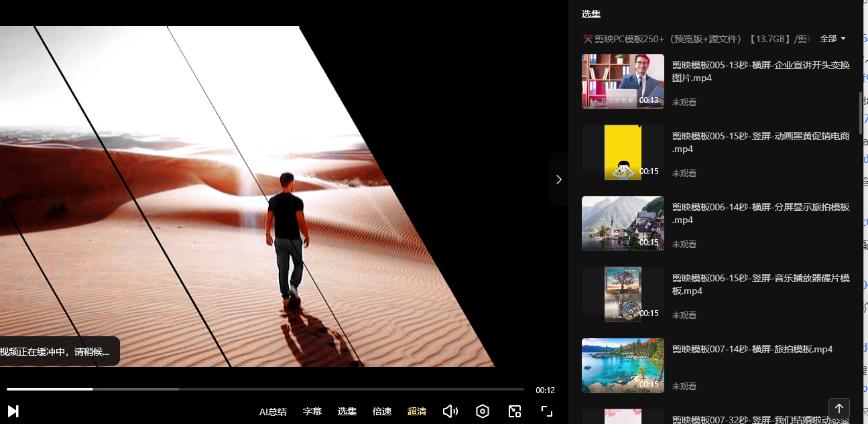Enter fullscreen mode
The height and width of the screenshot is (424, 868).
click(547, 411)
